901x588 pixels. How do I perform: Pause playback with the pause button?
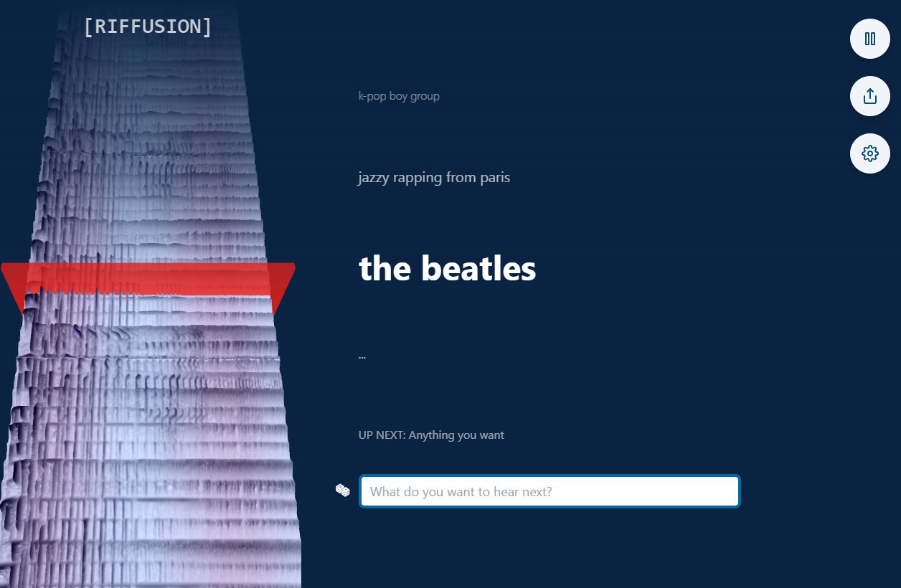coord(870,39)
